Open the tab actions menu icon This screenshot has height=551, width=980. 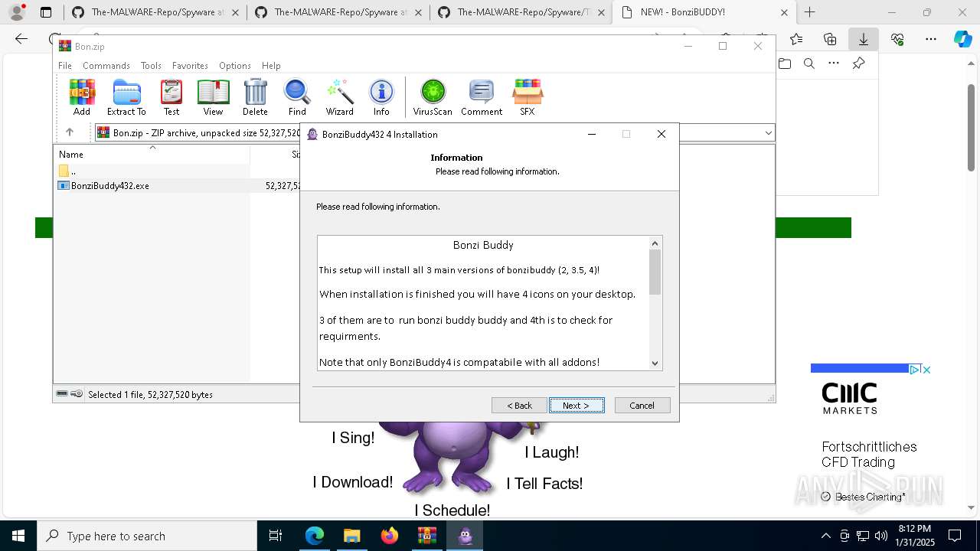pyautogui.click(x=46, y=12)
